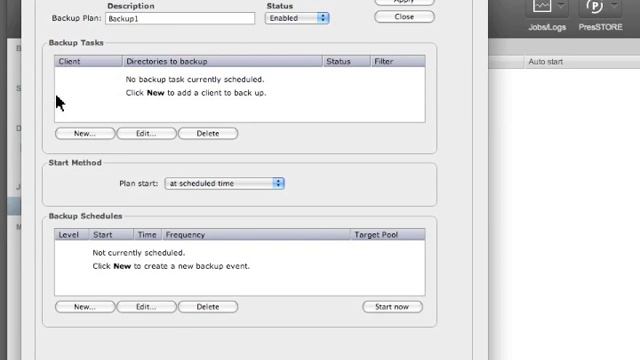
Task: Click 'Click New to create a new backup event' text
Action: click(171, 266)
